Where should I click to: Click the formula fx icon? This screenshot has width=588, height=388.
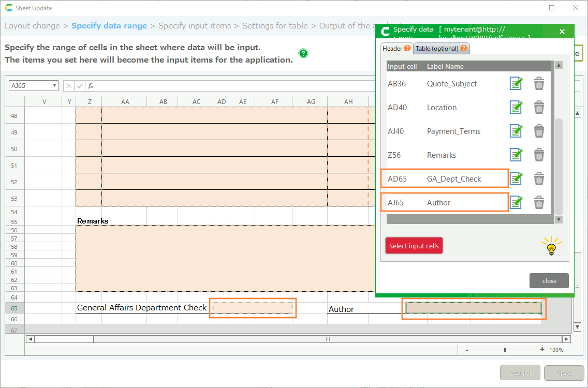point(90,86)
